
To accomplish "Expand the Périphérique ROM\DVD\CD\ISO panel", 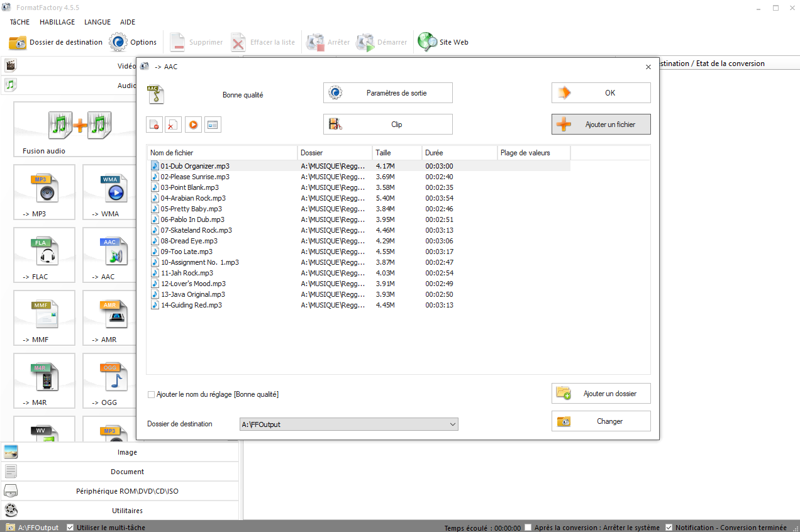I will (121, 491).
